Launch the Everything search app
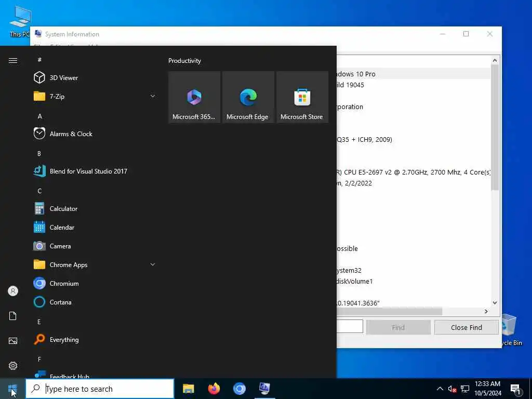 (x=95, y=340)
